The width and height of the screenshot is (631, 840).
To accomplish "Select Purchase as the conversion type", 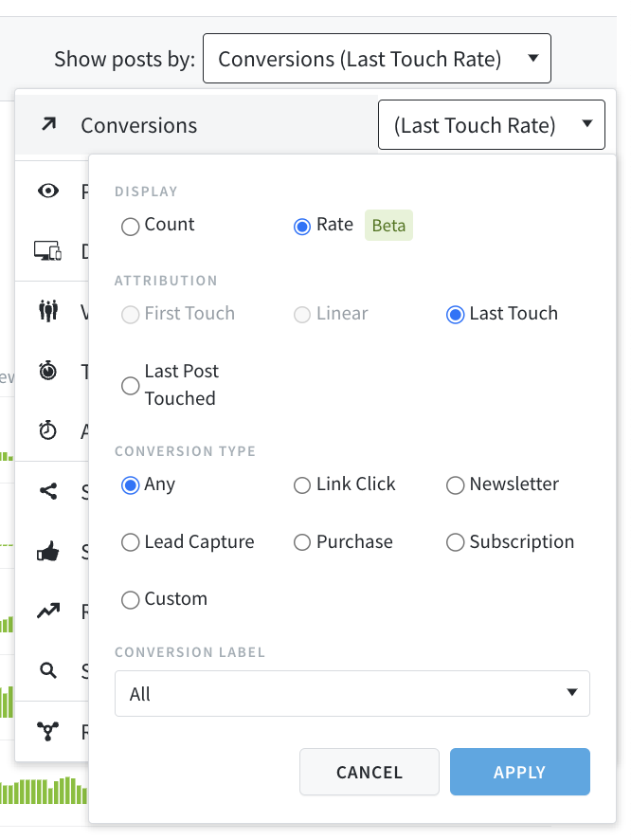I will 302,541.
